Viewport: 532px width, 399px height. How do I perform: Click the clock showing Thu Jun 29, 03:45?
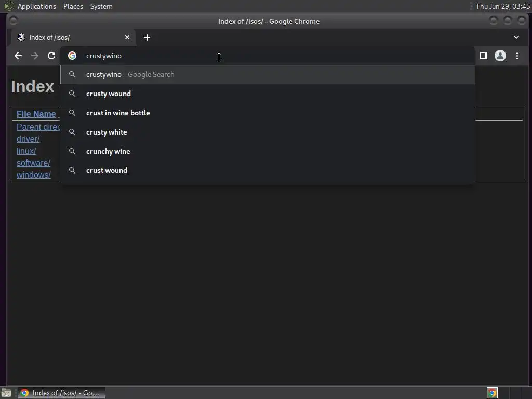(502, 6)
